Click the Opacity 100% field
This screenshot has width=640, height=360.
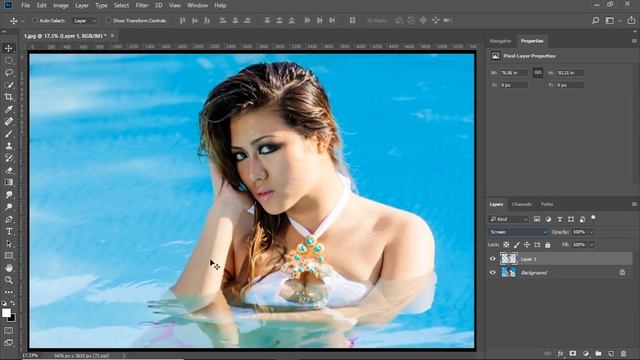(x=579, y=232)
